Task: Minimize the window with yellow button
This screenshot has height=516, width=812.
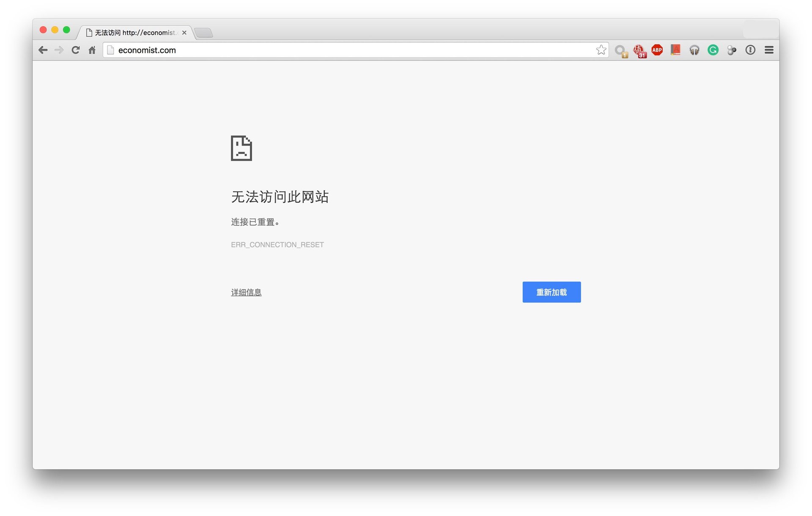Action: (55, 30)
